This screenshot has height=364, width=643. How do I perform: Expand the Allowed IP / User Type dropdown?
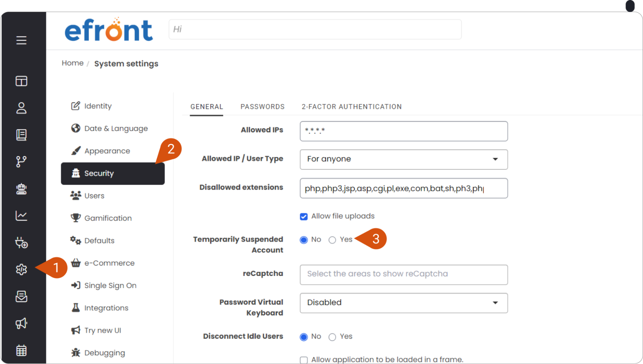[404, 159]
